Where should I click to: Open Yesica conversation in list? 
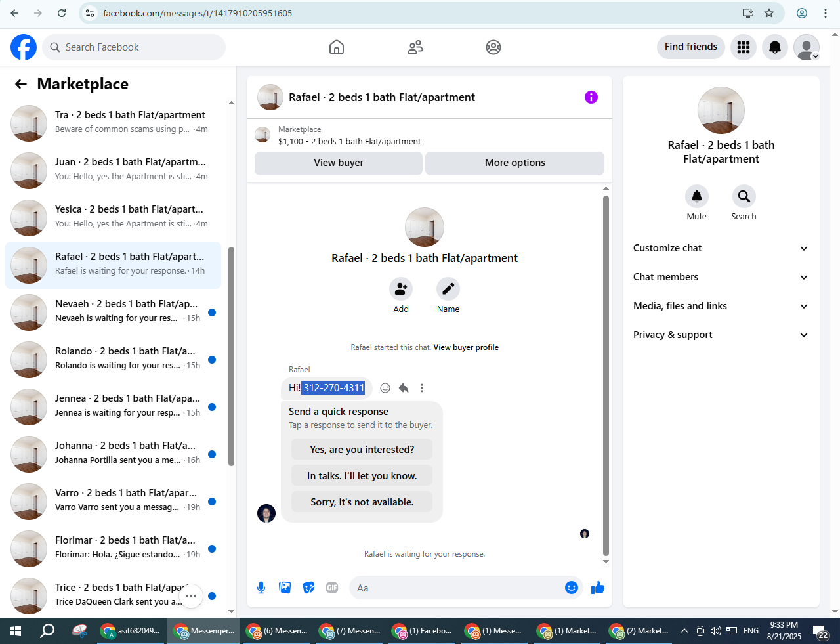coord(113,217)
